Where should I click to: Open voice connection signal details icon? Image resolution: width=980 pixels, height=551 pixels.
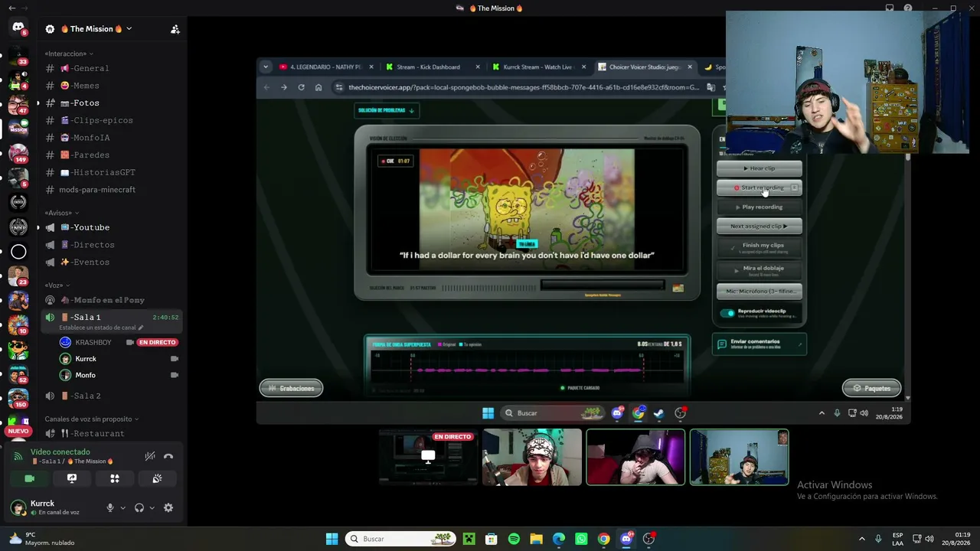[18, 456]
